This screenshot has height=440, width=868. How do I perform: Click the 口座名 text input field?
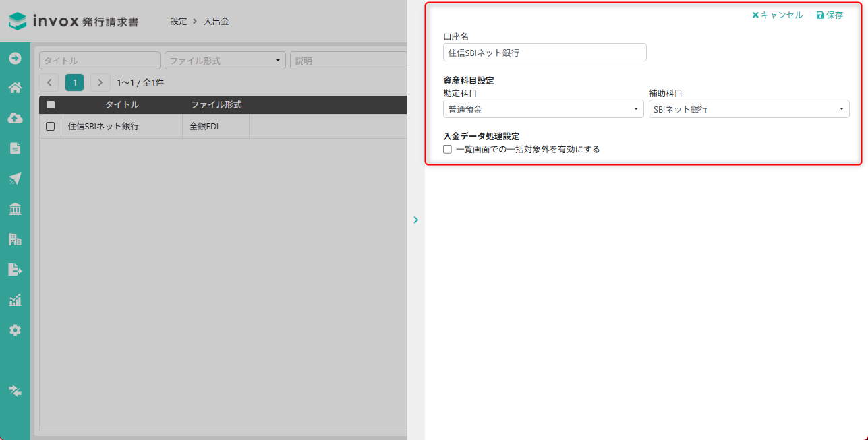544,53
